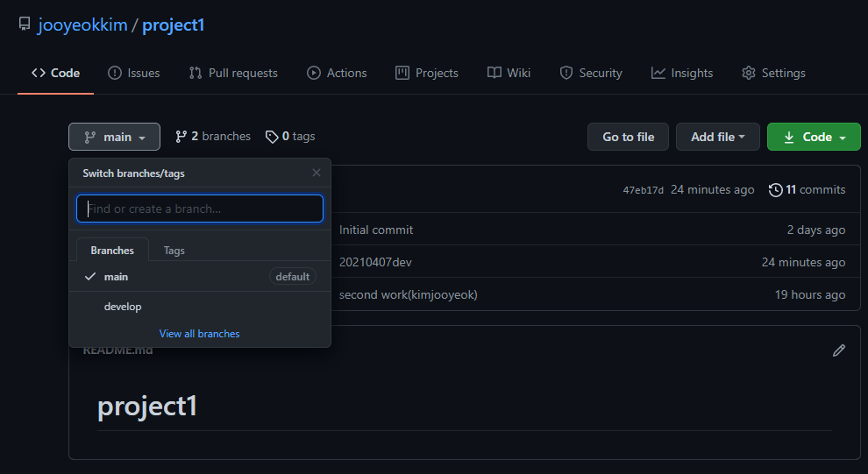The width and height of the screenshot is (868, 474).
Task: View the 0 tags link
Action: coord(290,136)
